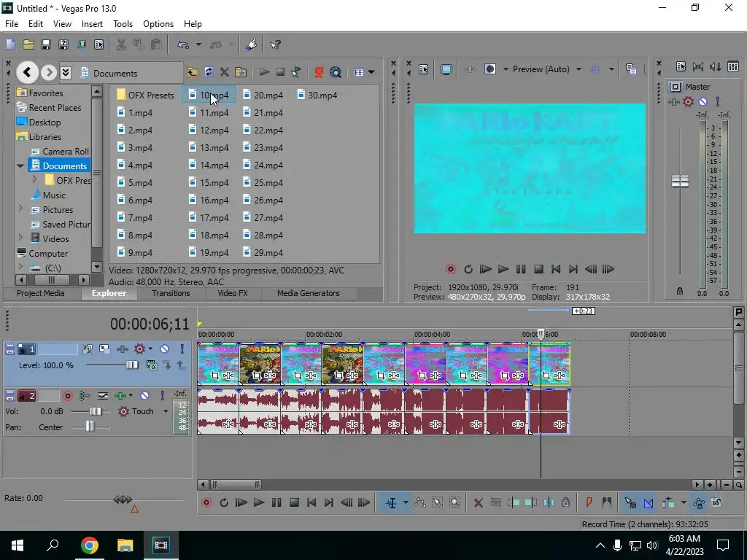
Task: Delete the selected item in Explorer
Action: [225, 72]
